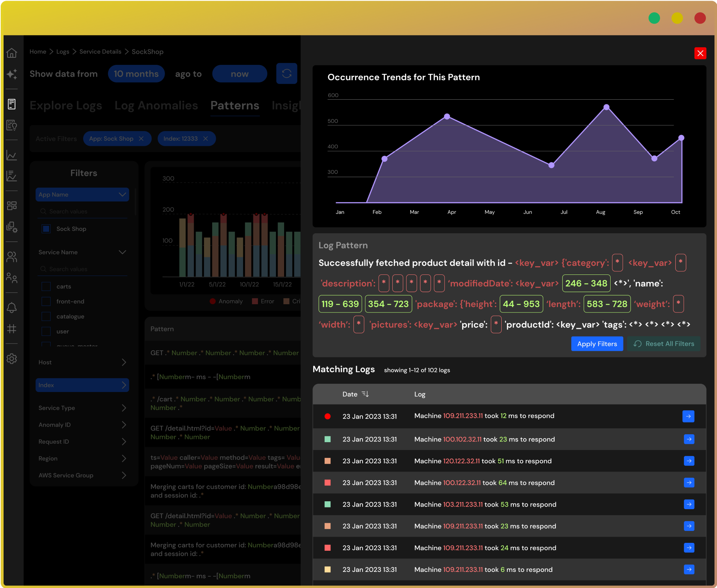Remove the Index: 12333 filter chip
This screenshot has width=717, height=588.
(x=205, y=139)
